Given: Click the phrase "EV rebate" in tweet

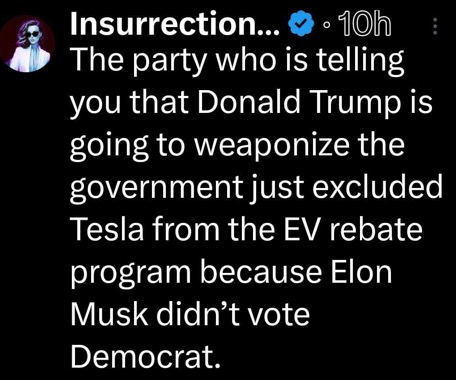Looking at the screenshot, I should point(353,229).
